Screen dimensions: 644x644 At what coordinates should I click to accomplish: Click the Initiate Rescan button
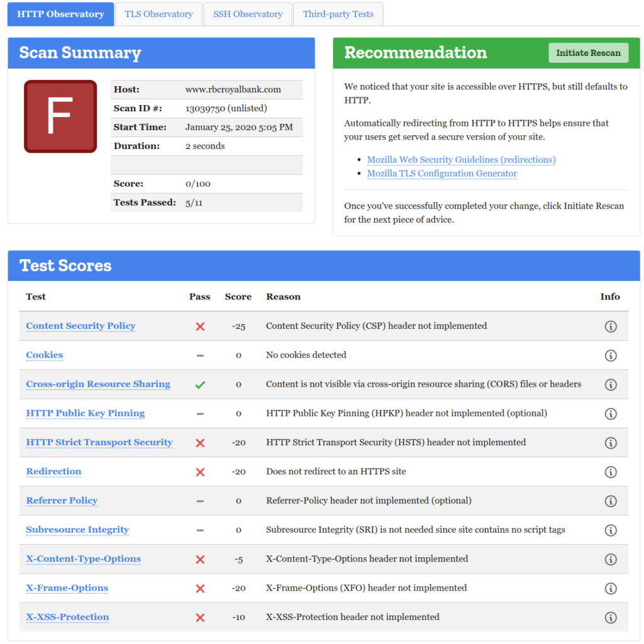(588, 53)
